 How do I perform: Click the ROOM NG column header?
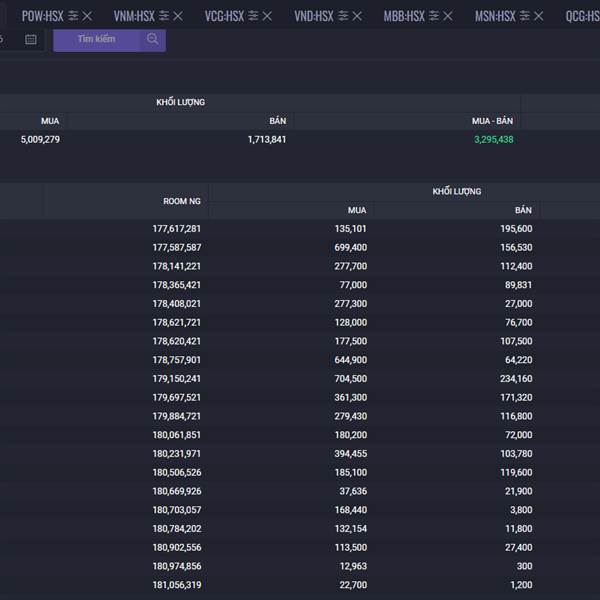[x=182, y=201]
